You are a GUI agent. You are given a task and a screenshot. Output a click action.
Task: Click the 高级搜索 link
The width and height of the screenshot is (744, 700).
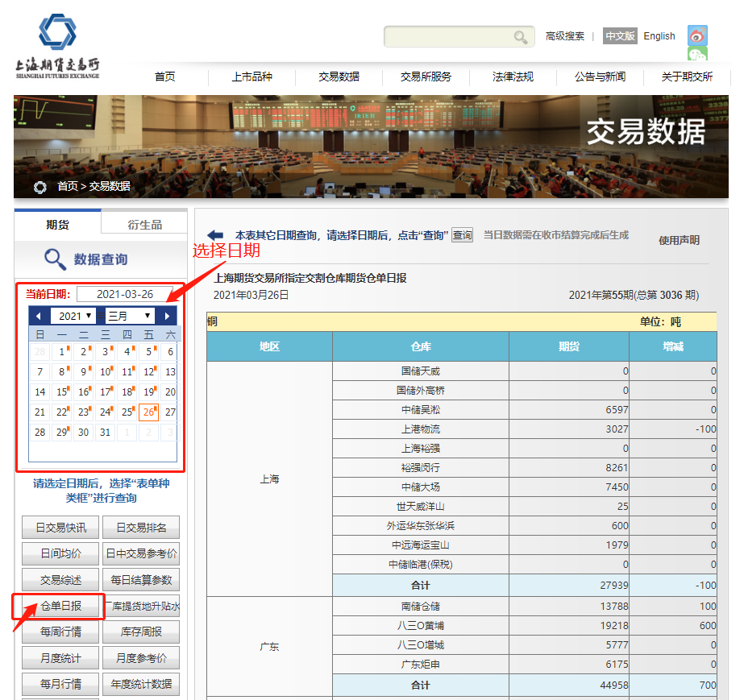tap(564, 36)
